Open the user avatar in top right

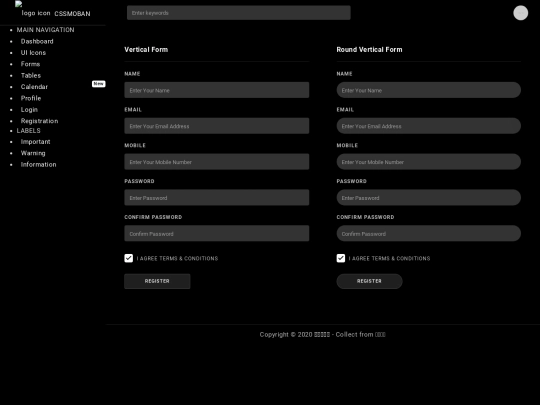tap(520, 13)
